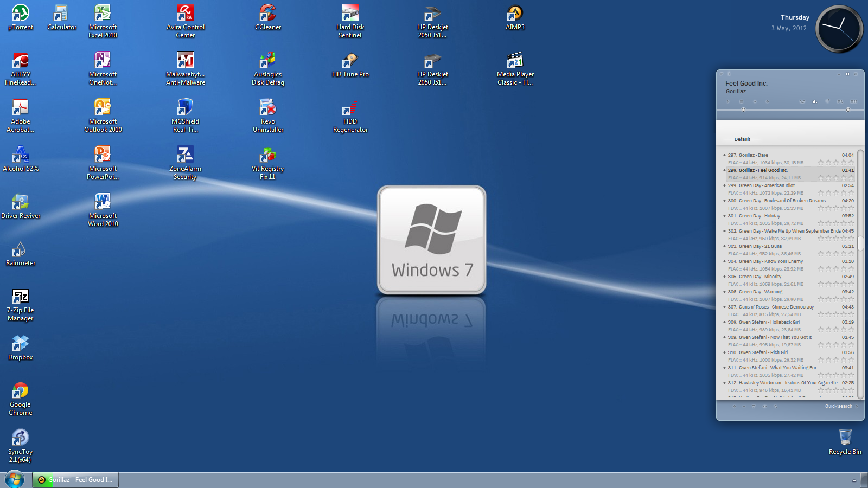Select Green Day - Boulevard Of Broken Dreams
The width and height of the screenshot is (868, 488).
point(788,204)
